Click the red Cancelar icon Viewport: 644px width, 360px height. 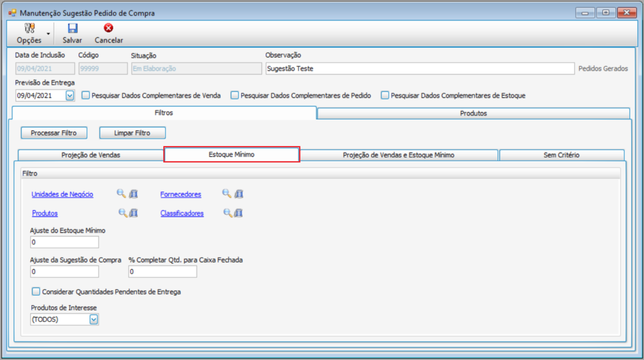[x=109, y=28]
